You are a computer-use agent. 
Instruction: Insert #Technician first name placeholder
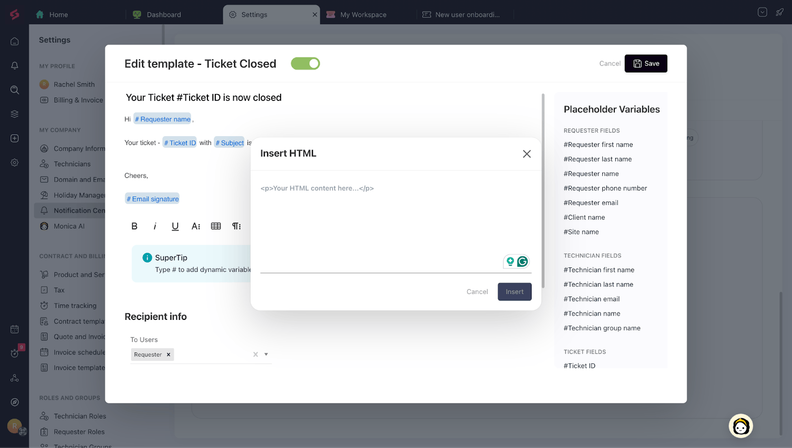click(x=599, y=270)
